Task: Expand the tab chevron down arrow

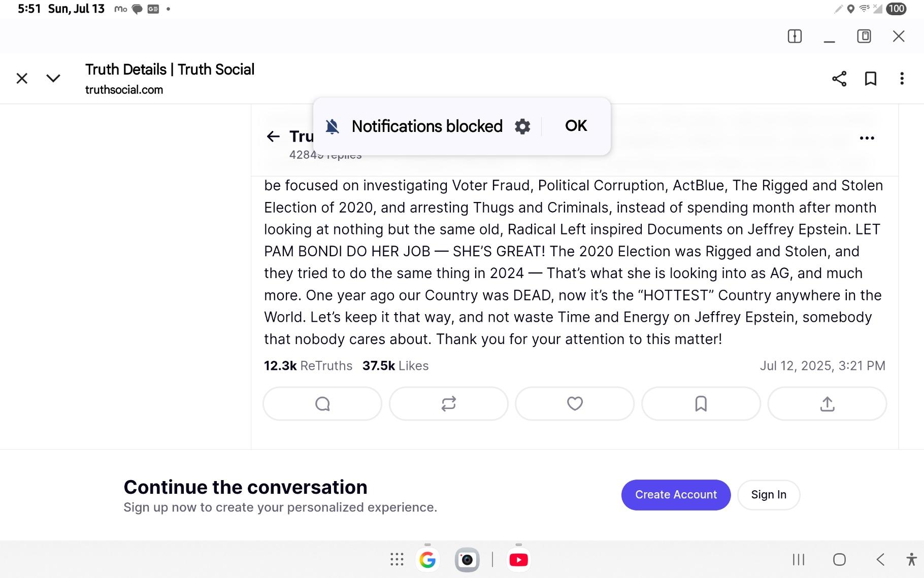Action: 53,79
